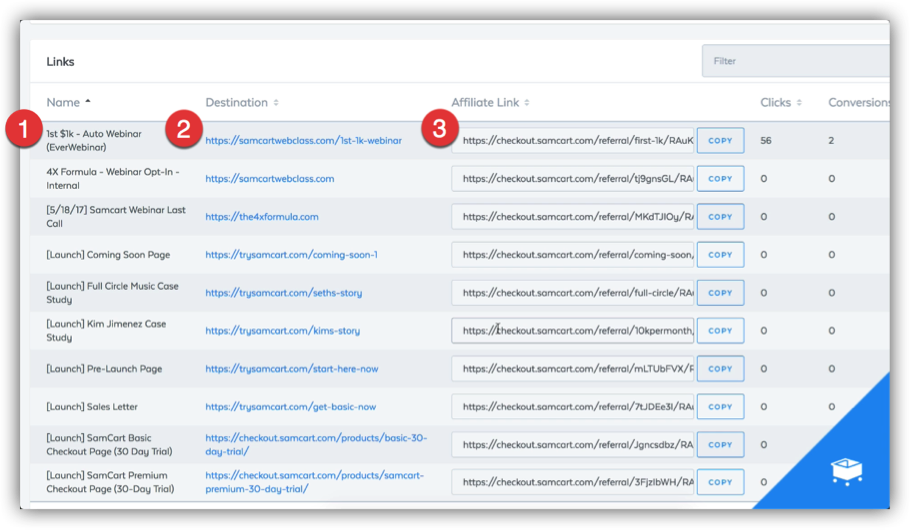The image size is (910, 530).
Task: Copy link for Samcart Webinar Last Call
Action: point(720,217)
